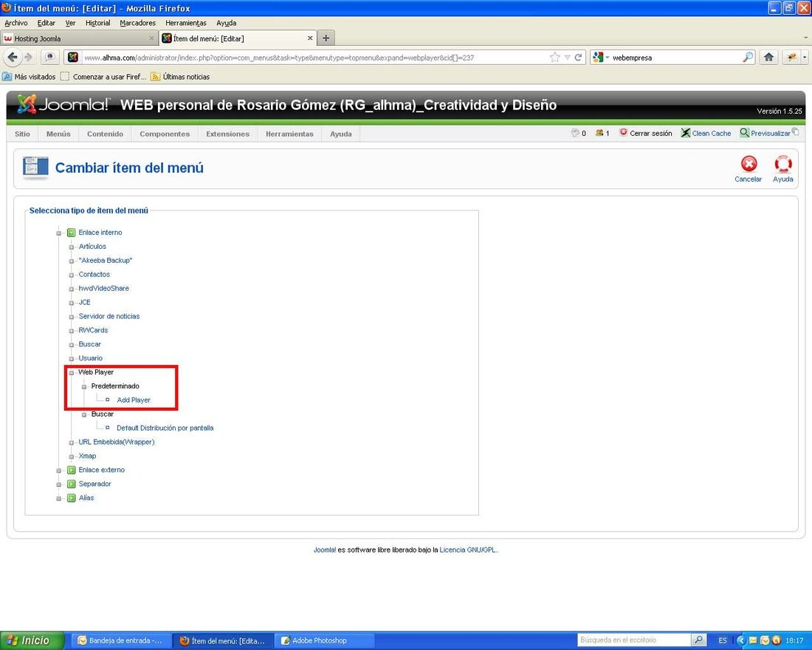Click the bookmark star icon
Viewport: 812px width, 650px height.
[x=554, y=58]
